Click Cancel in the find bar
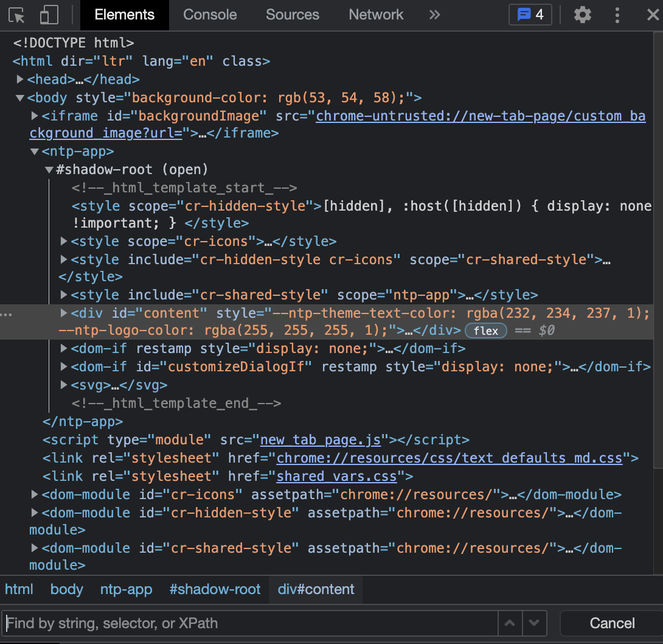This screenshot has width=663, height=644. (611, 623)
